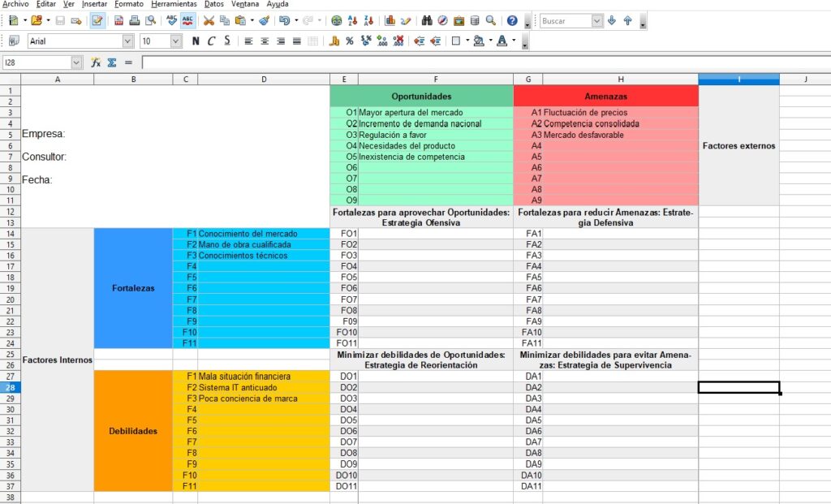Toggle italic (C) formatting
This screenshot has height=504, width=831.
[x=212, y=41]
